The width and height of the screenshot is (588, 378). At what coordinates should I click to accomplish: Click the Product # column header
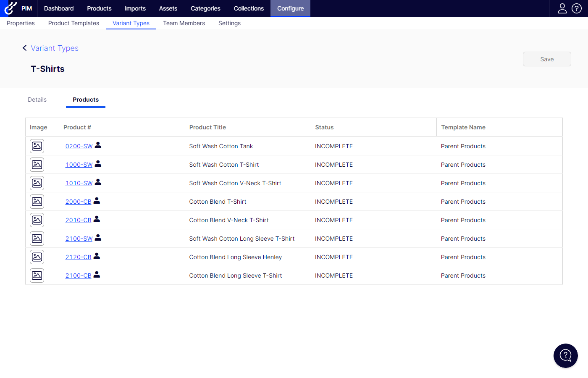pyautogui.click(x=77, y=127)
